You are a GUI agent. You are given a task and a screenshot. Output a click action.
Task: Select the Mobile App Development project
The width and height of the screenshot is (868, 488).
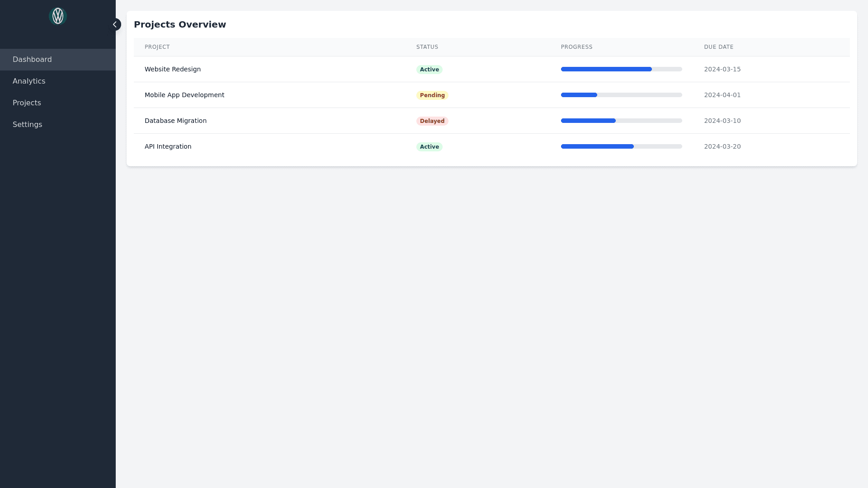click(x=184, y=95)
